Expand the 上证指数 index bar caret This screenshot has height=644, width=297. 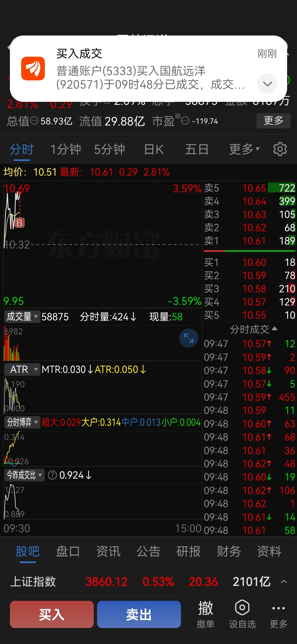(284, 582)
